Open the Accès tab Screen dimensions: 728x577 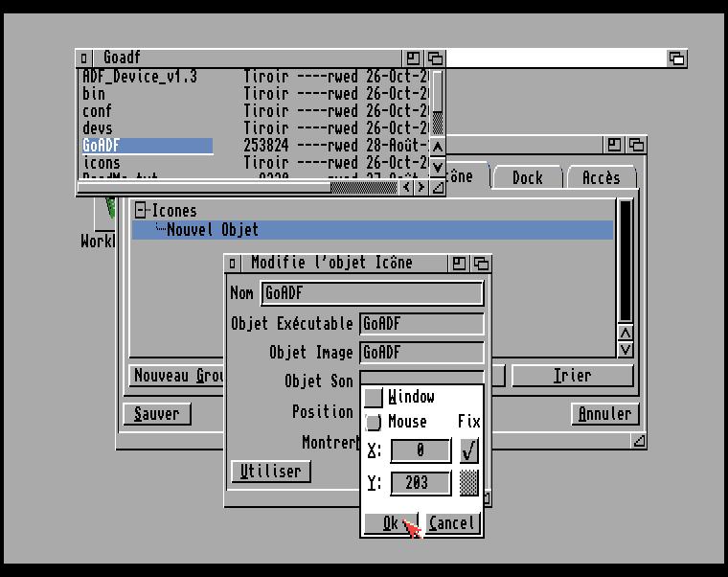click(601, 177)
